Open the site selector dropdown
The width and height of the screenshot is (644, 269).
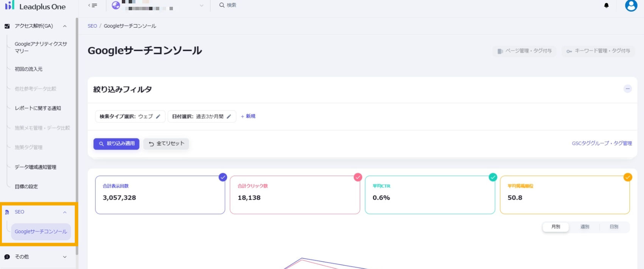[201, 6]
